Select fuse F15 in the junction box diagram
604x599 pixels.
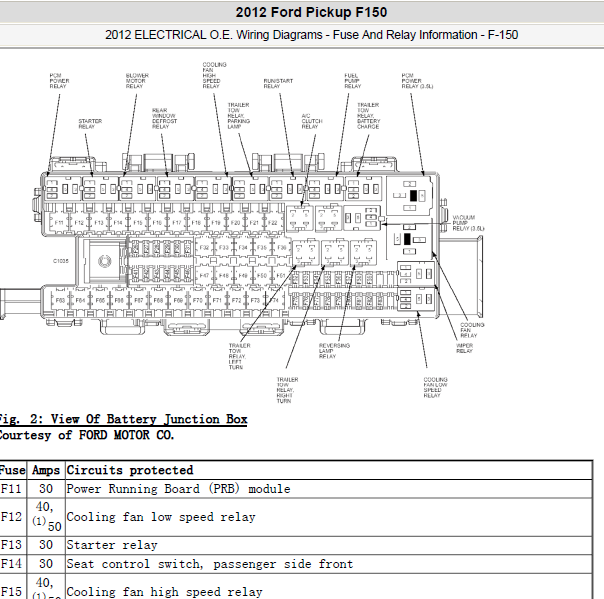point(138,223)
